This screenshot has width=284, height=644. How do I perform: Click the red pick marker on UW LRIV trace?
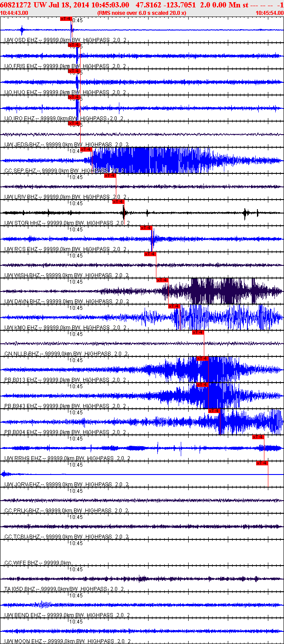pyautogui.click(x=110, y=176)
